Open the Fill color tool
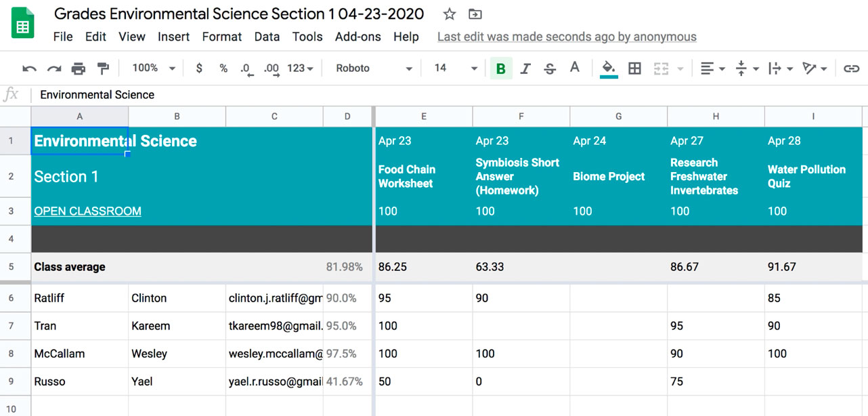868x416 pixels. (x=607, y=68)
